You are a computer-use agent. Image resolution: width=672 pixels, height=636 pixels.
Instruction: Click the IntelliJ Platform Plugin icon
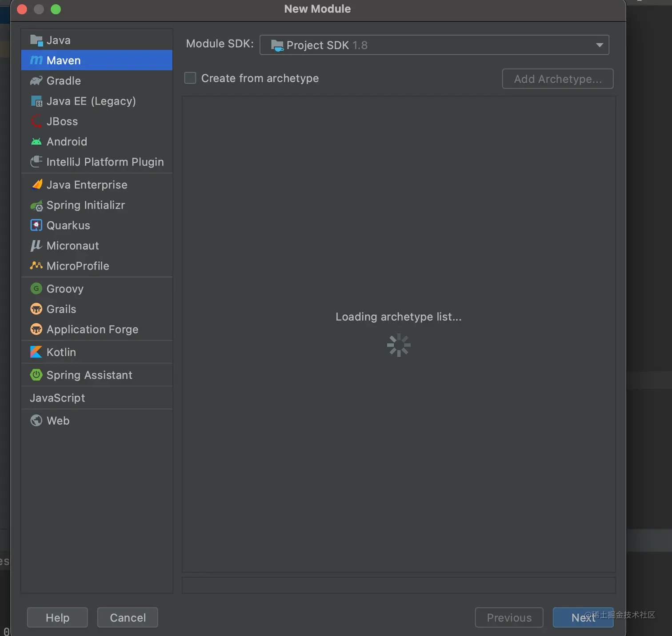(36, 161)
